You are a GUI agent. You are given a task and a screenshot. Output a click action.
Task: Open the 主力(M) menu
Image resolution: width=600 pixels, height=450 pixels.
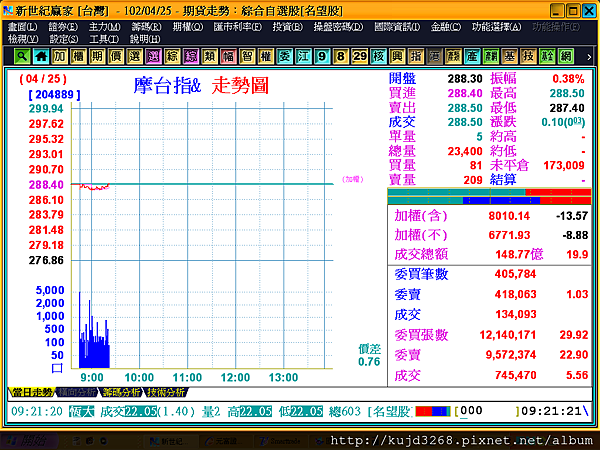pyautogui.click(x=104, y=27)
